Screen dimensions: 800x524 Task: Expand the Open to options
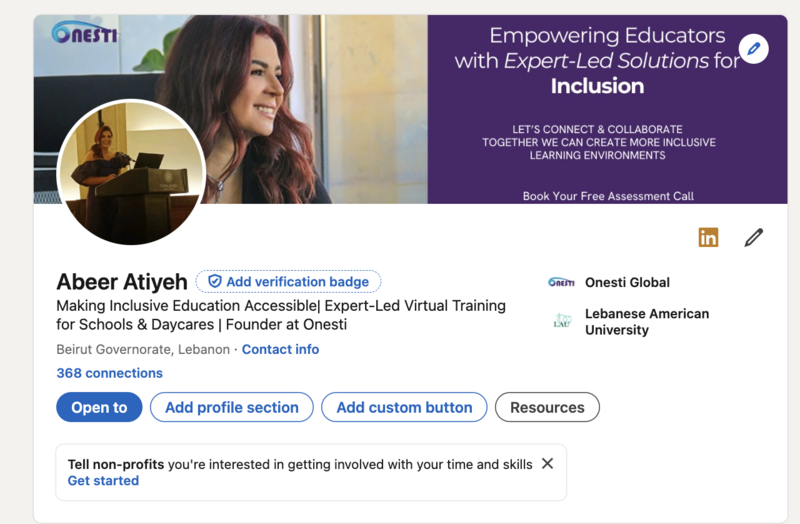click(x=99, y=407)
